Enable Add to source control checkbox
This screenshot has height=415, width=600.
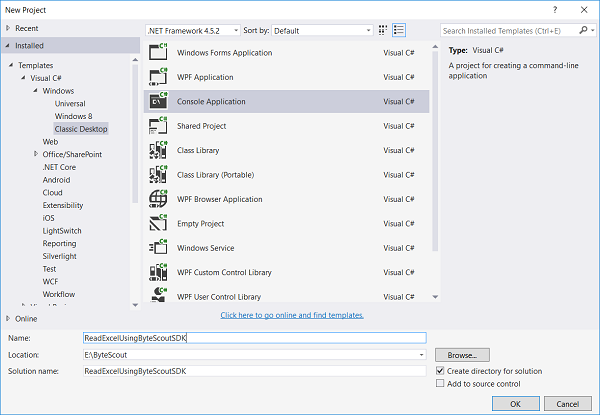click(440, 383)
